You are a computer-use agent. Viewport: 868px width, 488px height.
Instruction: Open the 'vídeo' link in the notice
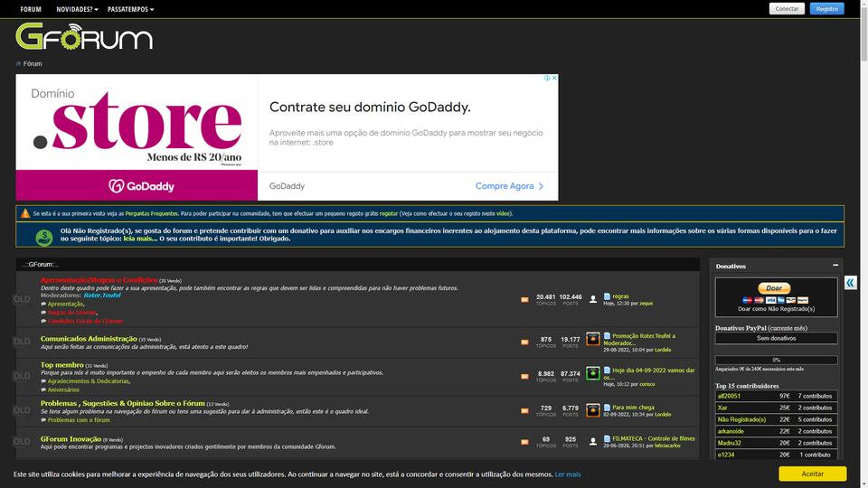coord(503,213)
